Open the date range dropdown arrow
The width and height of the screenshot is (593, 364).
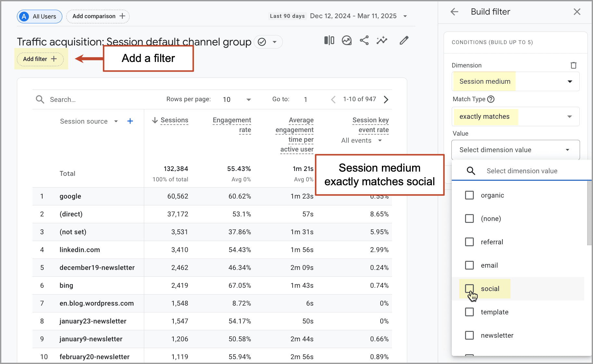coord(405,16)
